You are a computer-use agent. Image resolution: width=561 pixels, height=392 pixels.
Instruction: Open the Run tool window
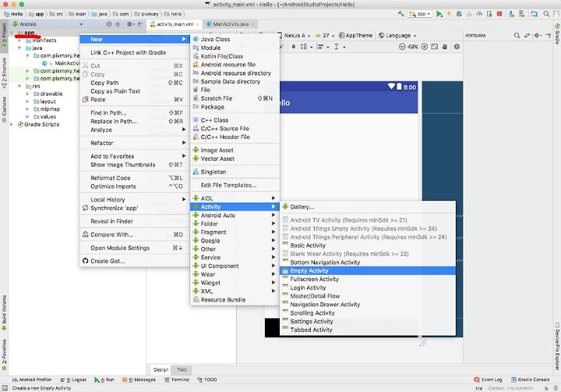pos(104,380)
